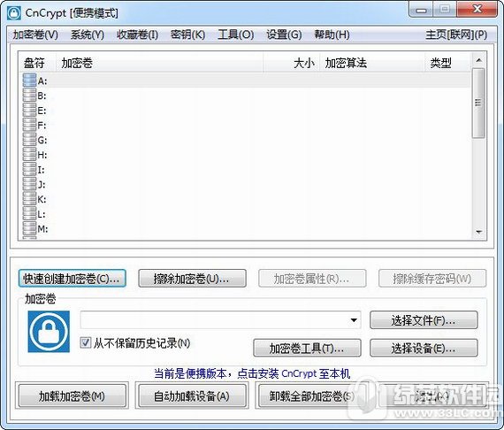
Task: Select the A: row text
Action: [x=42, y=81]
